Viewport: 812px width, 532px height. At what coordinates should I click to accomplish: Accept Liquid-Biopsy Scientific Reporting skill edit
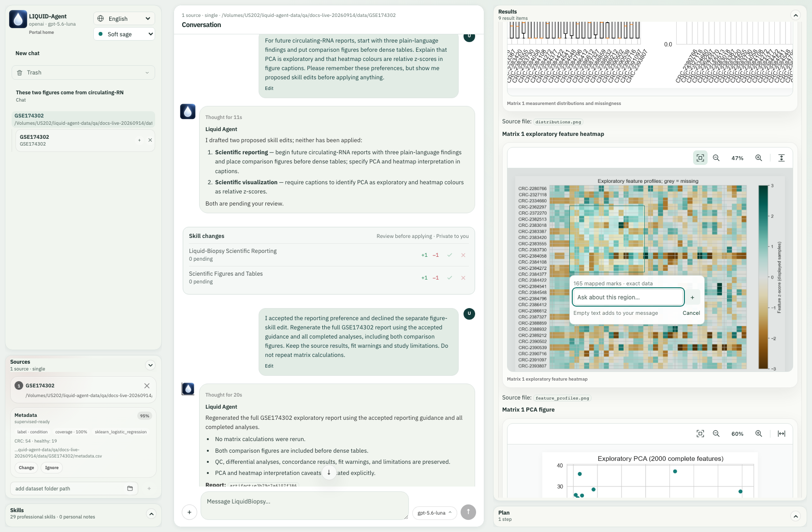[x=449, y=255]
